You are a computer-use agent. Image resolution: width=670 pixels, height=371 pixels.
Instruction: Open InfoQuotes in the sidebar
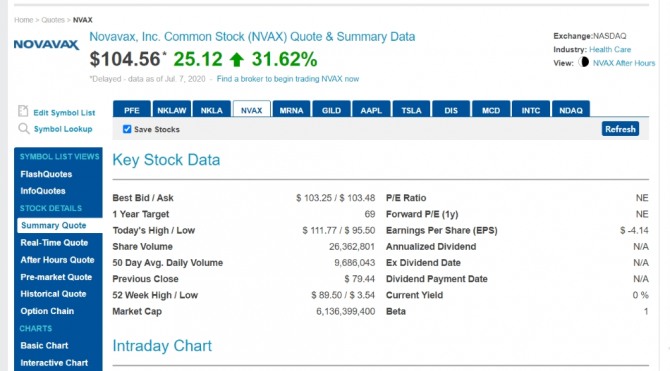coord(43,191)
